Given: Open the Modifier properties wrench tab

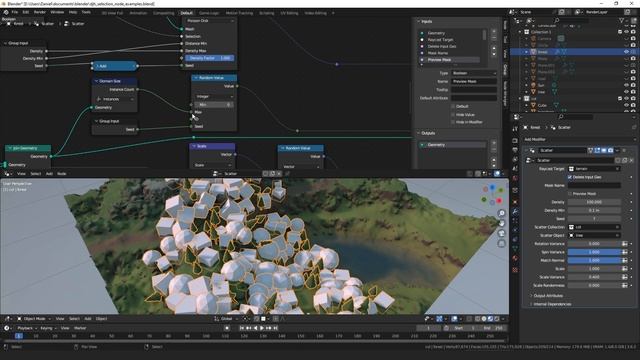Looking at the screenshot, I should 515,212.
